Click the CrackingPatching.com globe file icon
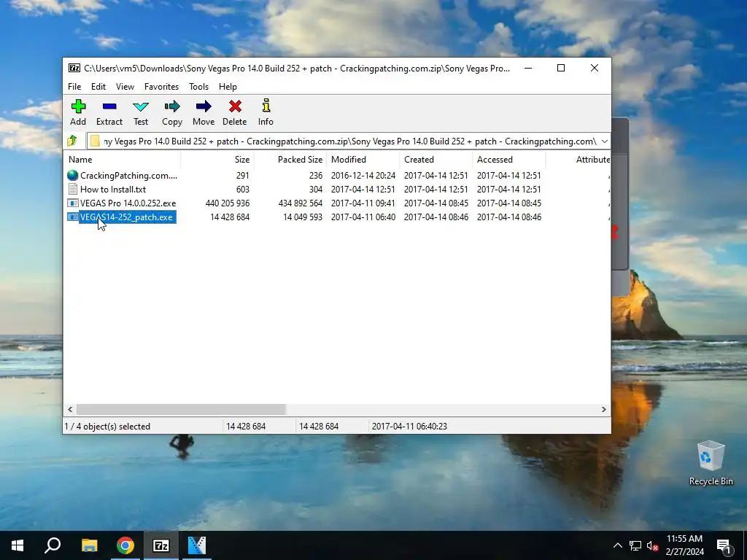747x560 pixels. click(x=72, y=175)
